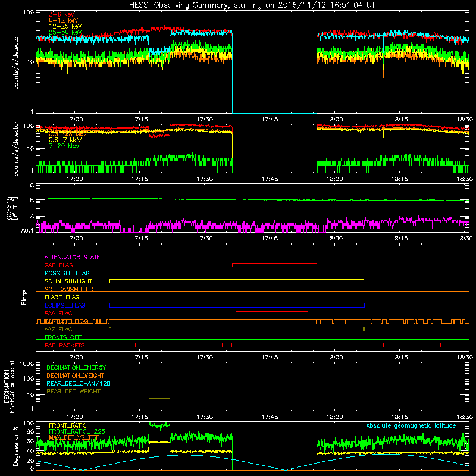The image size is (476, 476).
Task: Select the GAP_FLAG label
Action: pyautogui.click(x=58, y=265)
